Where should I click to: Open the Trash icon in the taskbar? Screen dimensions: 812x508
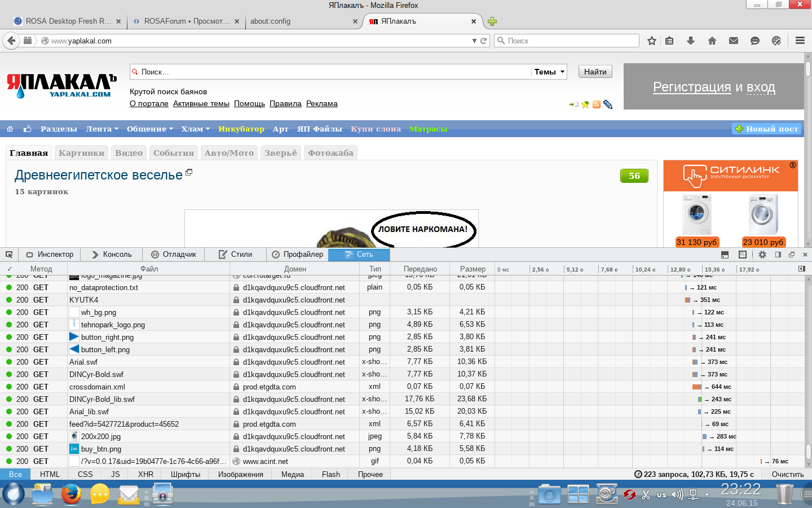pyautogui.click(x=784, y=494)
